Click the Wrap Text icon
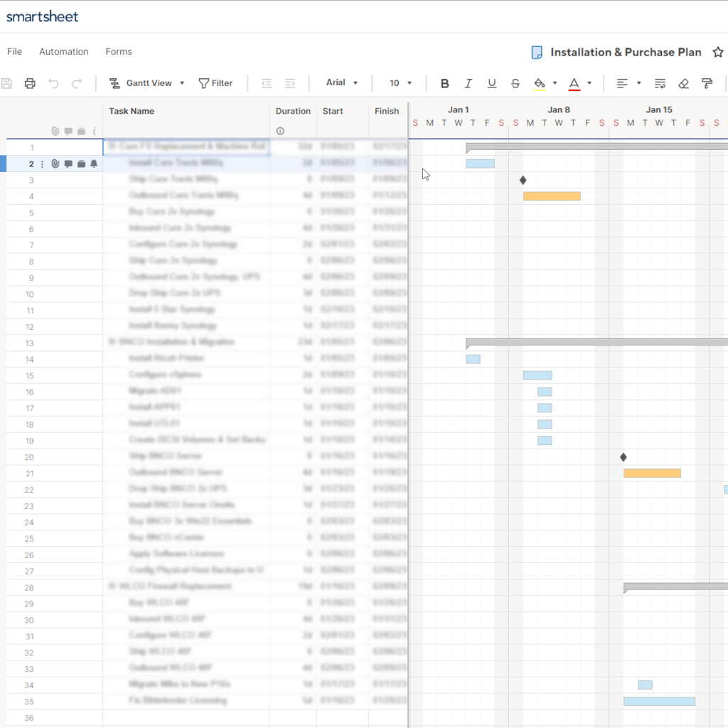 point(660,83)
